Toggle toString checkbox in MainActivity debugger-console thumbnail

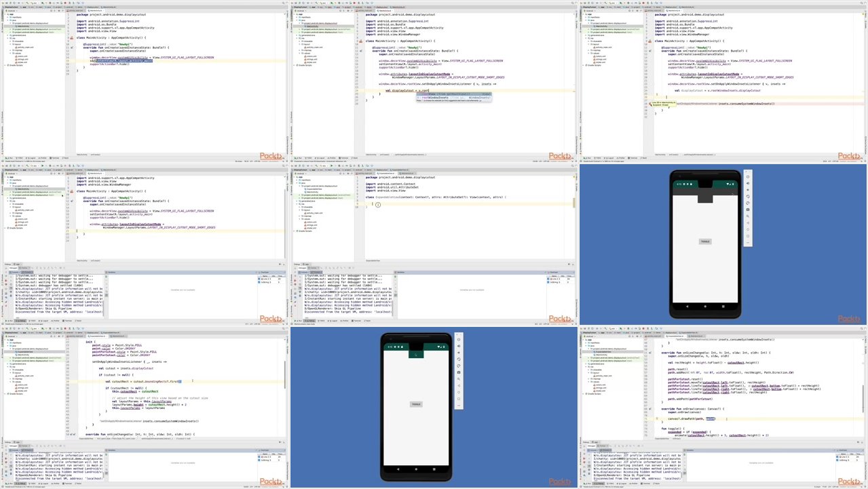(259, 282)
